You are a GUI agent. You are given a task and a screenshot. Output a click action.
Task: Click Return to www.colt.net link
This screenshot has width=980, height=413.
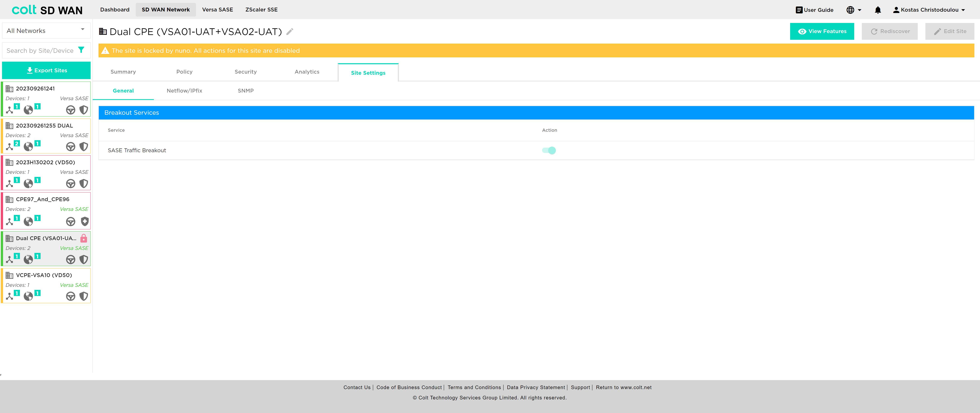[624, 388]
